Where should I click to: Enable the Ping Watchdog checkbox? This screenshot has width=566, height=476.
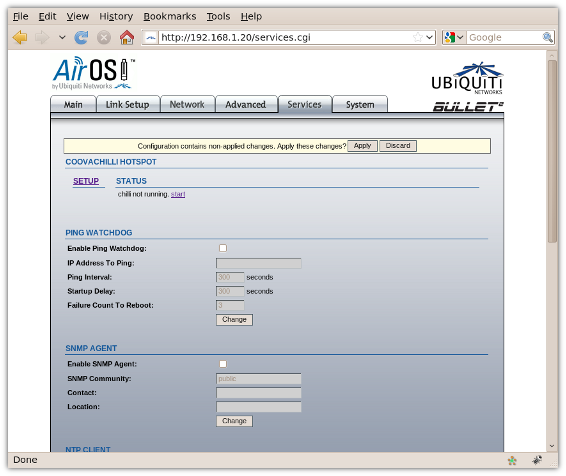pos(223,248)
